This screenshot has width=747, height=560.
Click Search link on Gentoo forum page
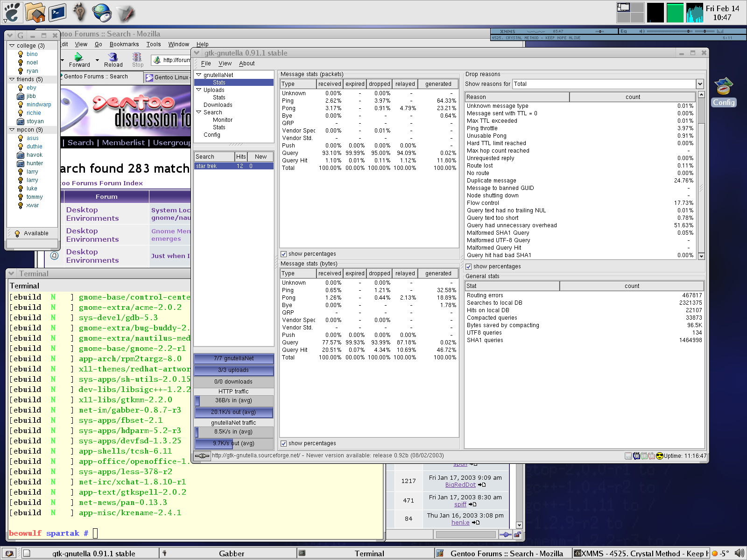pos(80,142)
